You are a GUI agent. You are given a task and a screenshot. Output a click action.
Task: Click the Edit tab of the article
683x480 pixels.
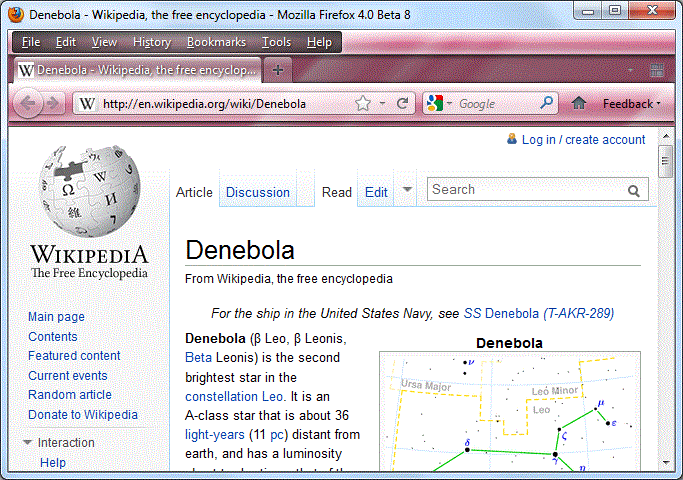point(376,192)
